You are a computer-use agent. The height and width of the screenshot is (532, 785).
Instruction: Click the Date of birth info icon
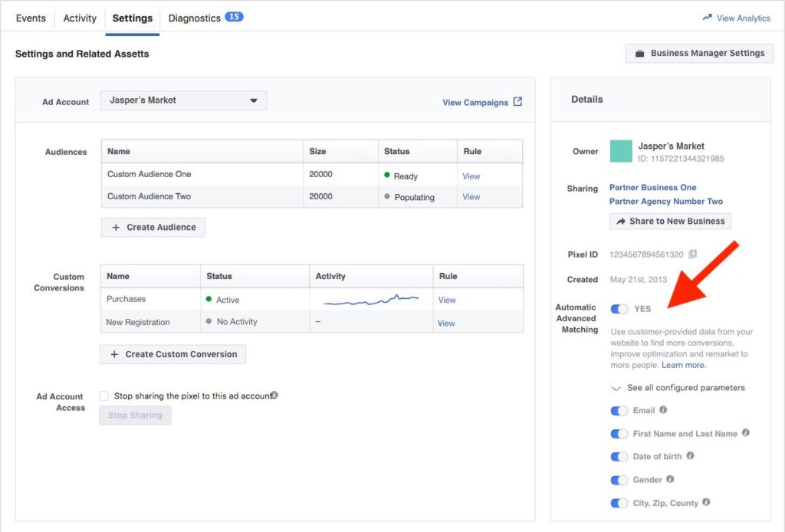[691, 456]
